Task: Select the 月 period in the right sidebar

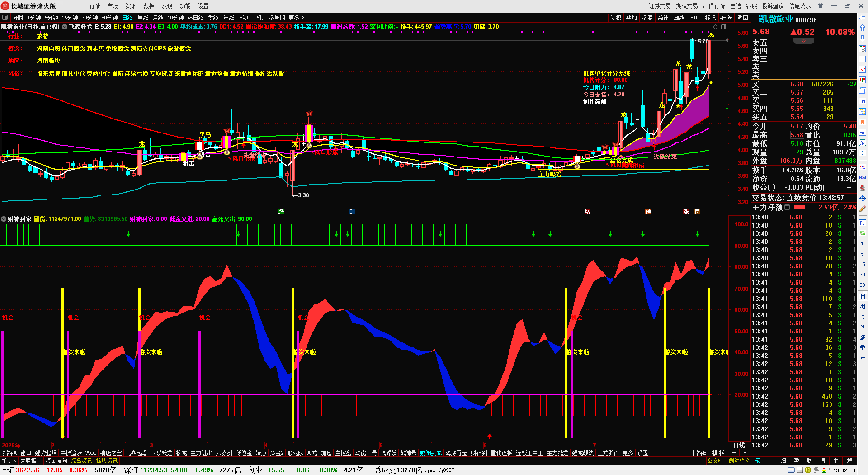Action: click(x=863, y=317)
